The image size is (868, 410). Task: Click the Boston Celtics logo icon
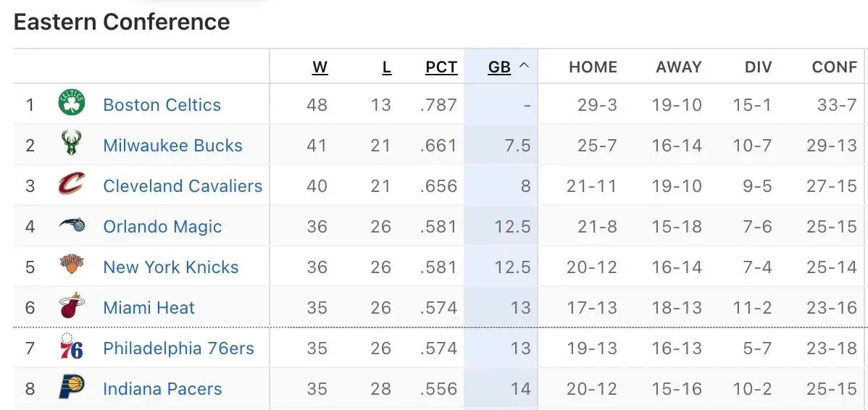[x=72, y=104]
